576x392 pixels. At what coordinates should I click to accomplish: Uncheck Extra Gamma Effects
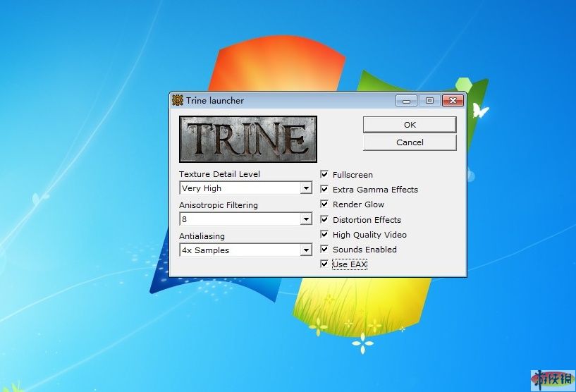pos(324,189)
